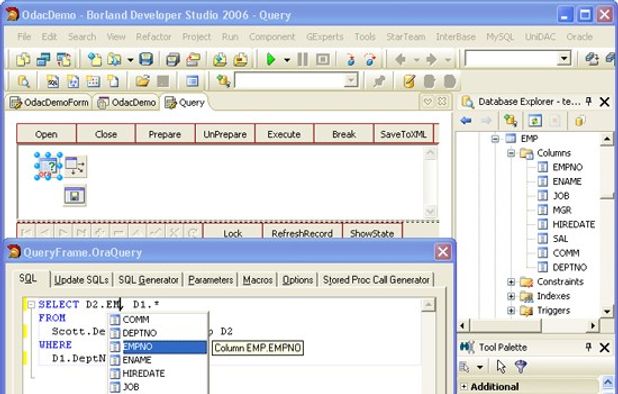Choose HIREDATE in the completion list
Viewport: 618px width, 394px height.
[158, 374]
